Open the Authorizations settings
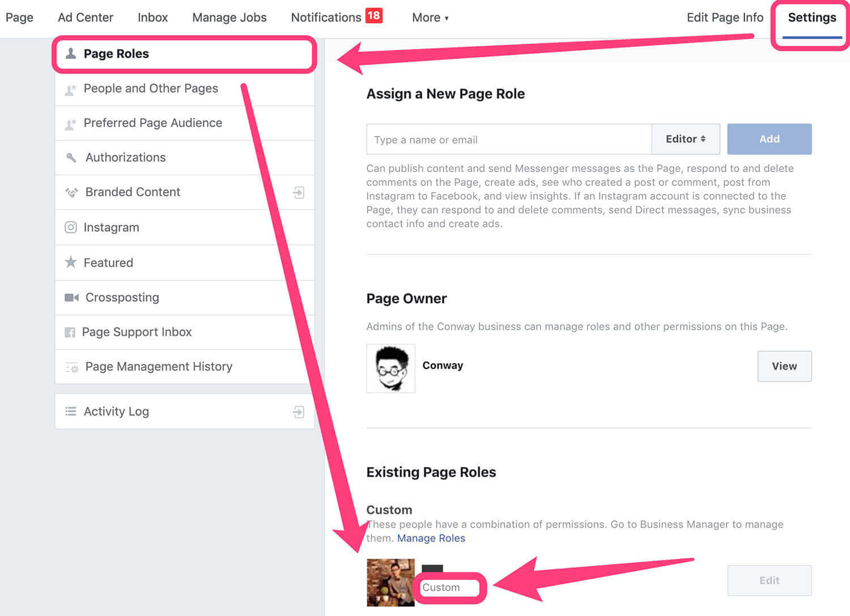Image resolution: width=850 pixels, height=616 pixels. 185,158
